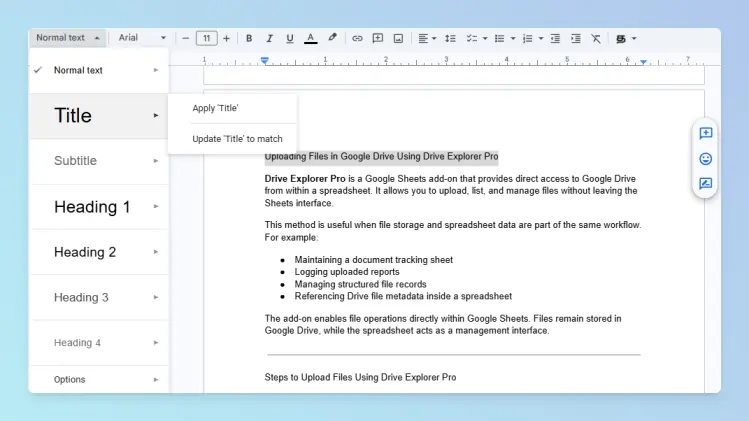This screenshot has width=749, height=421.
Task: Toggle underline formatting
Action: (289, 38)
